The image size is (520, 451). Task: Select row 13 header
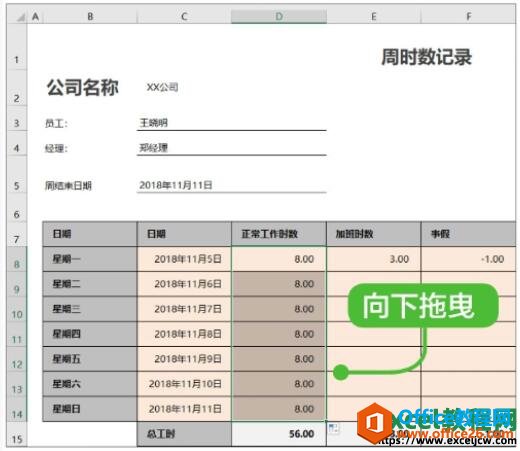coord(17,384)
